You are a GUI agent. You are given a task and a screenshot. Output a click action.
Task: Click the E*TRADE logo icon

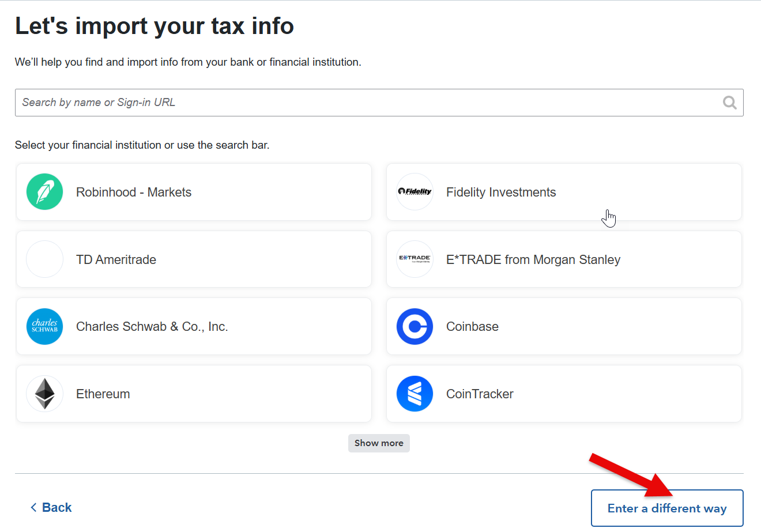pyautogui.click(x=415, y=259)
